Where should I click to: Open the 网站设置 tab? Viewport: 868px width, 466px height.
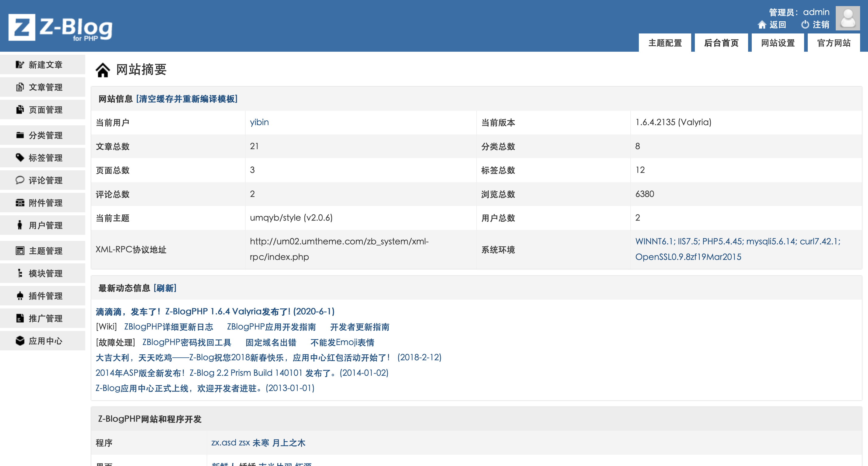click(x=778, y=43)
